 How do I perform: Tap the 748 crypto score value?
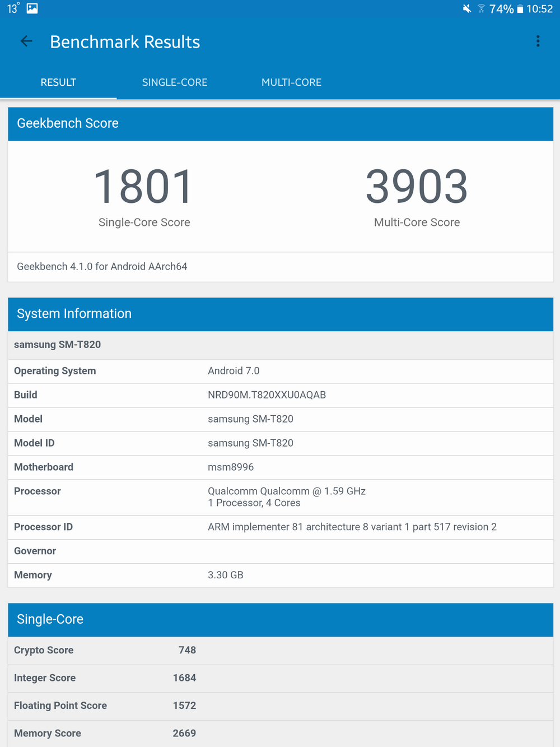coord(187,651)
